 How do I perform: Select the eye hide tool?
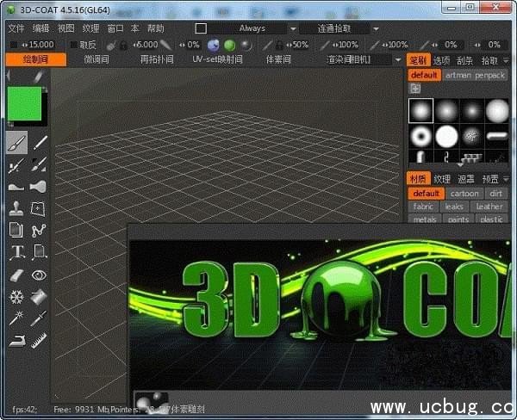pos(39,275)
